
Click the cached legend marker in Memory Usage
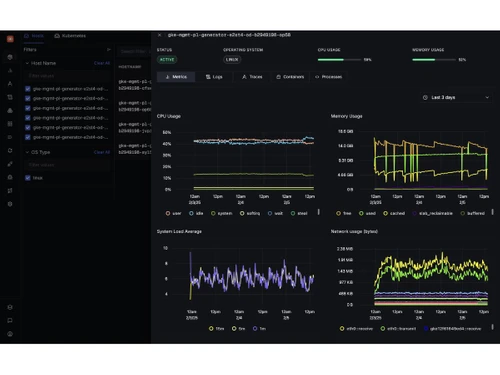[385, 213]
